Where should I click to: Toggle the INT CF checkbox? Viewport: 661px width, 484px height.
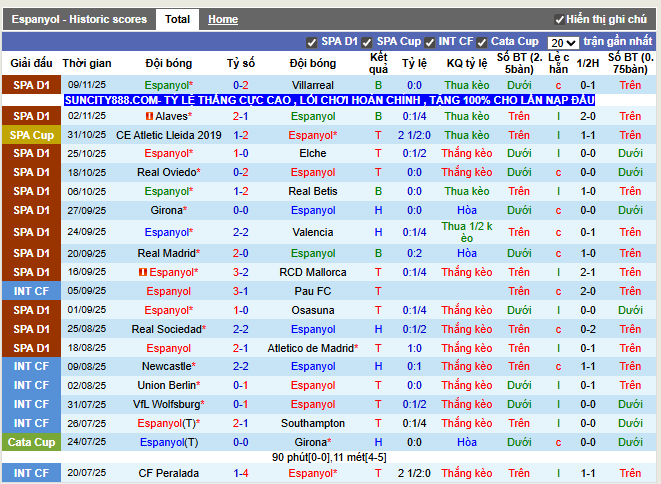[x=429, y=42]
